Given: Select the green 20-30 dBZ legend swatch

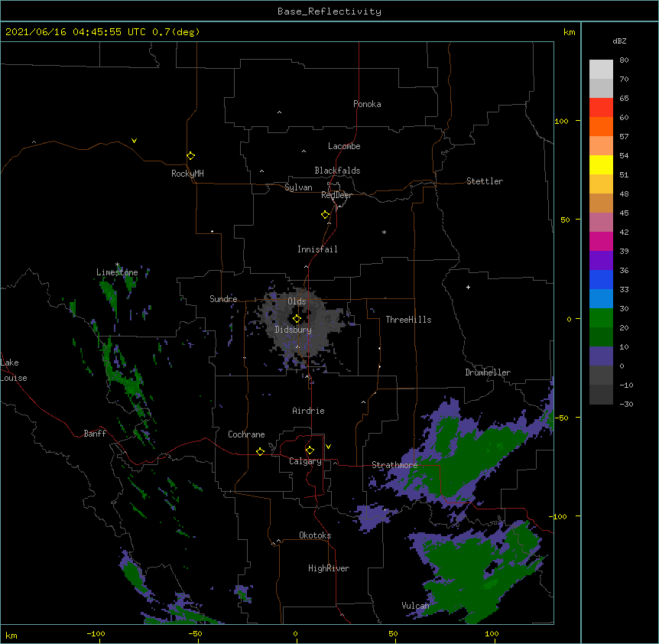Looking at the screenshot, I should point(601,318).
